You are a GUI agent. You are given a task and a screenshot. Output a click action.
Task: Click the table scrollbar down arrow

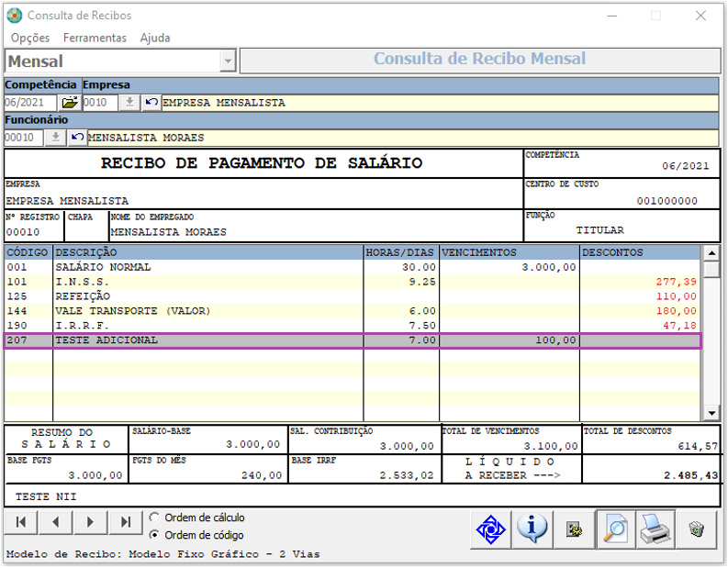(x=711, y=413)
